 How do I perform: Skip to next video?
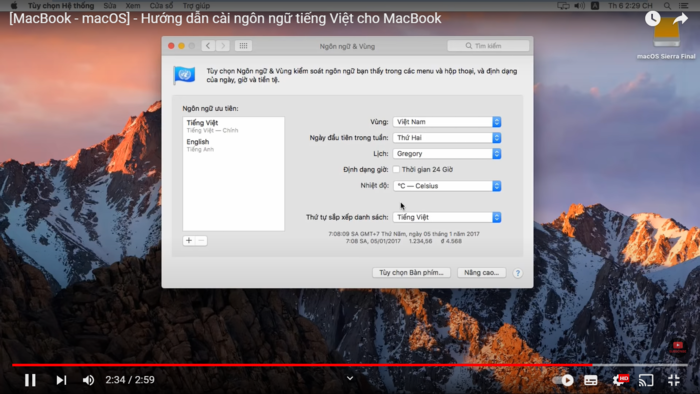click(x=61, y=380)
